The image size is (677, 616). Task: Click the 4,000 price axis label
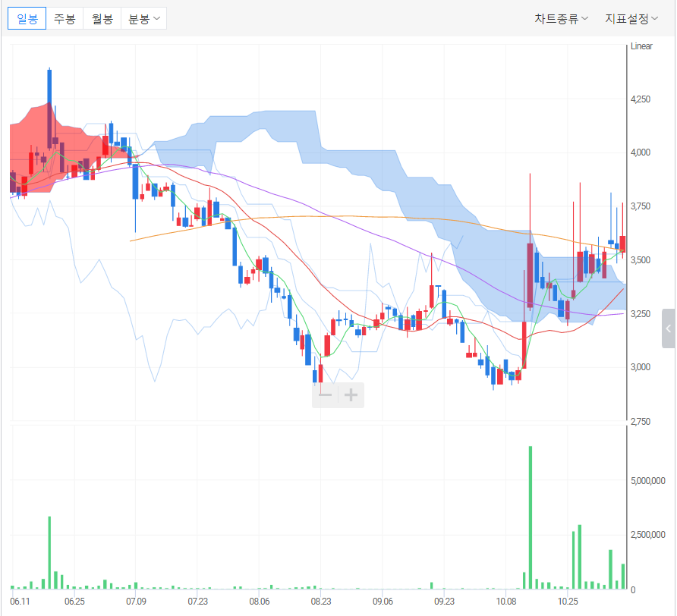click(x=641, y=152)
